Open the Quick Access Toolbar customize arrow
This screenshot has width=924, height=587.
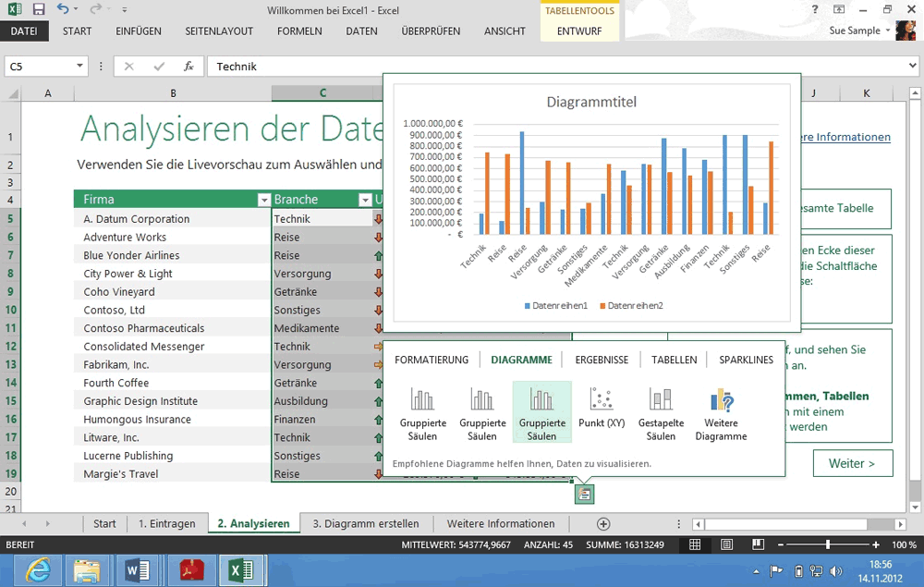click(125, 9)
